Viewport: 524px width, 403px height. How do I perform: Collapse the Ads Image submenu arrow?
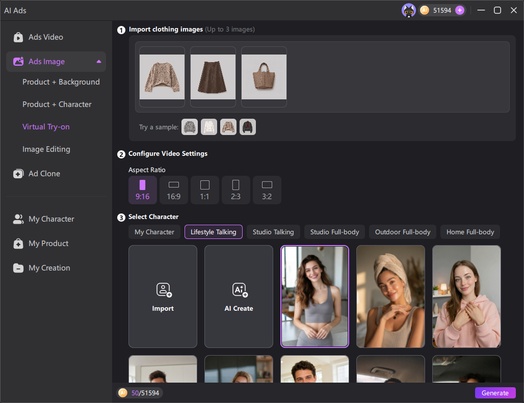pyautogui.click(x=99, y=61)
